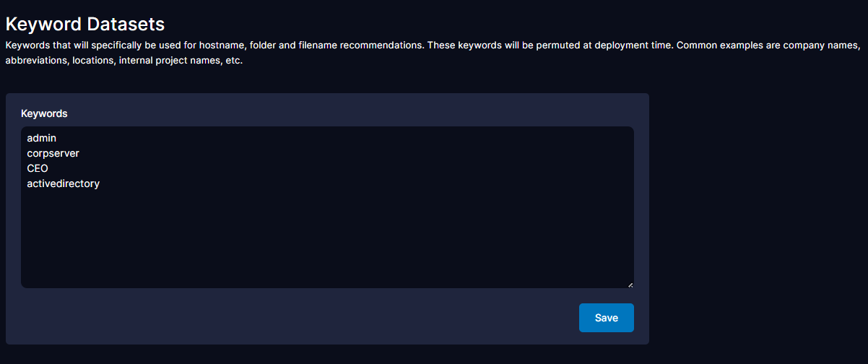The width and height of the screenshot is (868, 364).
Task: Click the 'Keywords' field label
Action: tap(44, 113)
